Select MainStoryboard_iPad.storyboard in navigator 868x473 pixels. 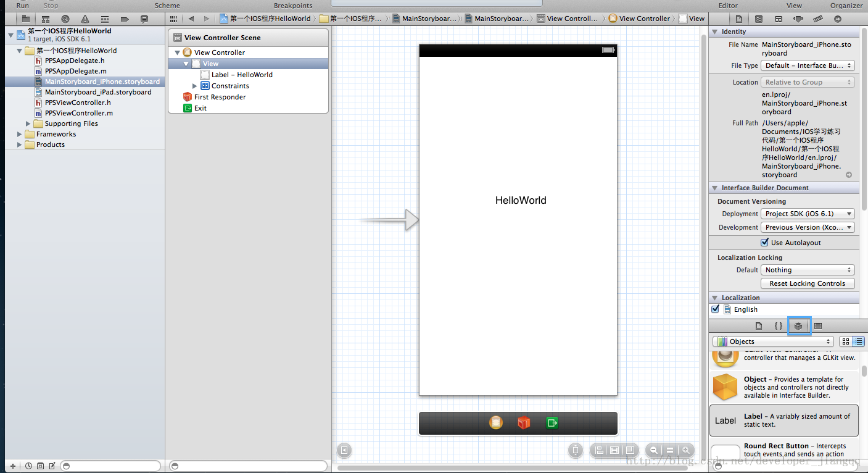(x=97, y=92)
